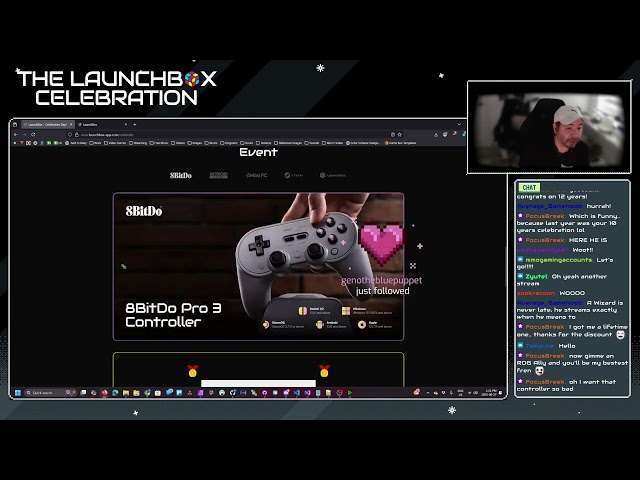Select the Retroid sponsor logo tab
This screenshot has width=640, height=480.
[218, 176]
